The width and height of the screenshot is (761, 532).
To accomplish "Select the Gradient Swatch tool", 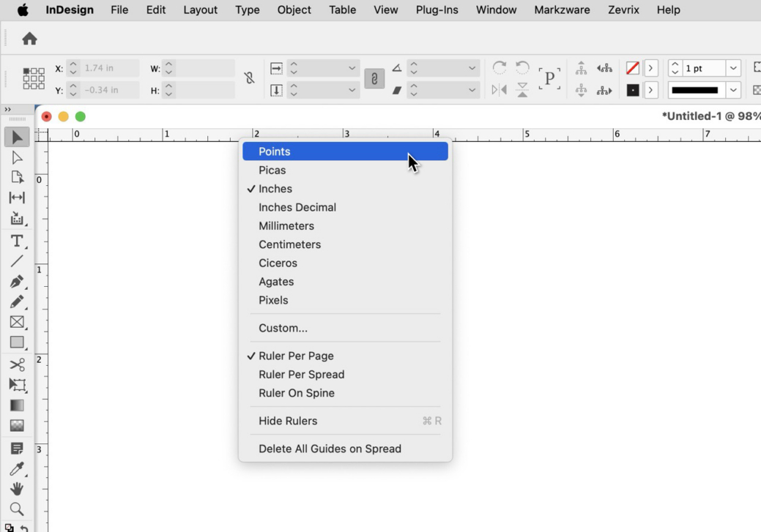I will (x=17, y=405).
